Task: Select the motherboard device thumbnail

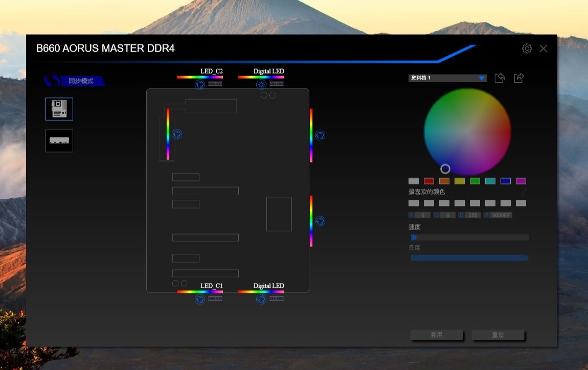Action: tap(59, 109)
